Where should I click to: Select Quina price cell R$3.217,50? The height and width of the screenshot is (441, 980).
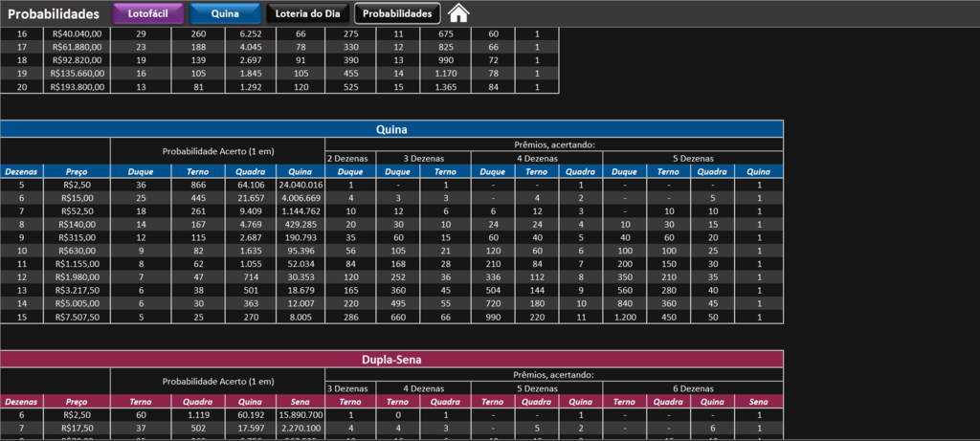[78, 291]
